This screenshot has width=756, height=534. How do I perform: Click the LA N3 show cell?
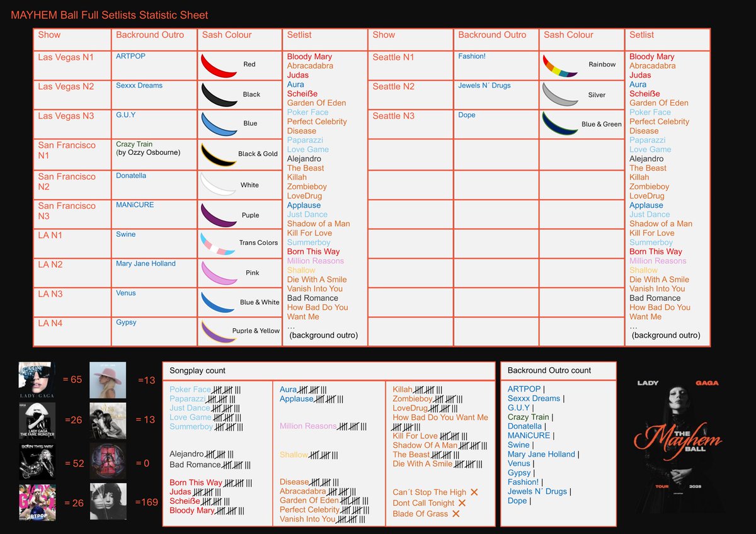tap(72, 302)
